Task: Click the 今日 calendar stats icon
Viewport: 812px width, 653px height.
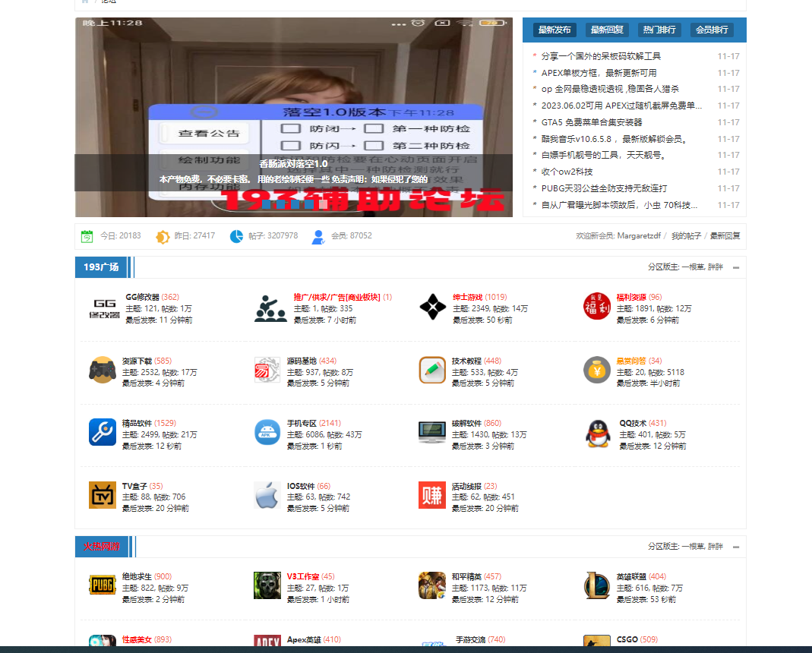Action: click(87, 237)
